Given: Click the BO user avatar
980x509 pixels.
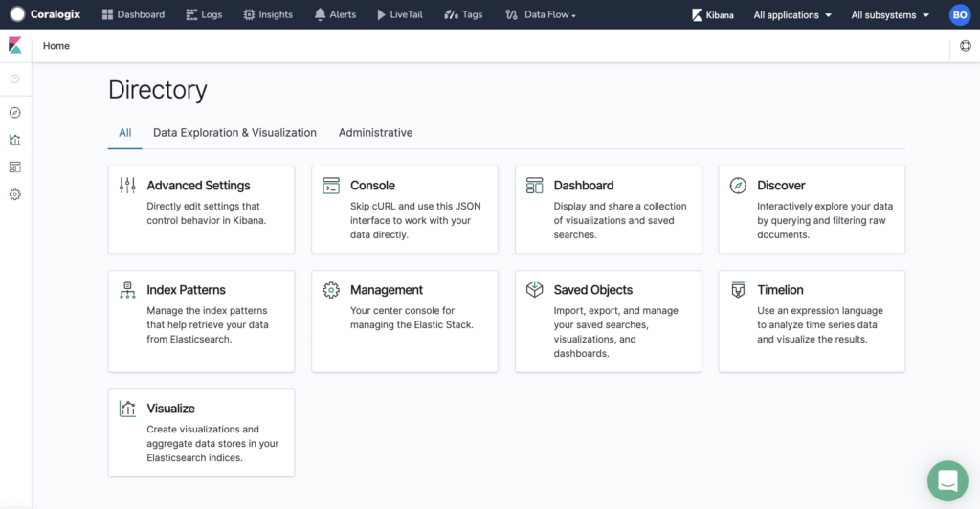Looking at the screenshot, I should pos(960,15).
